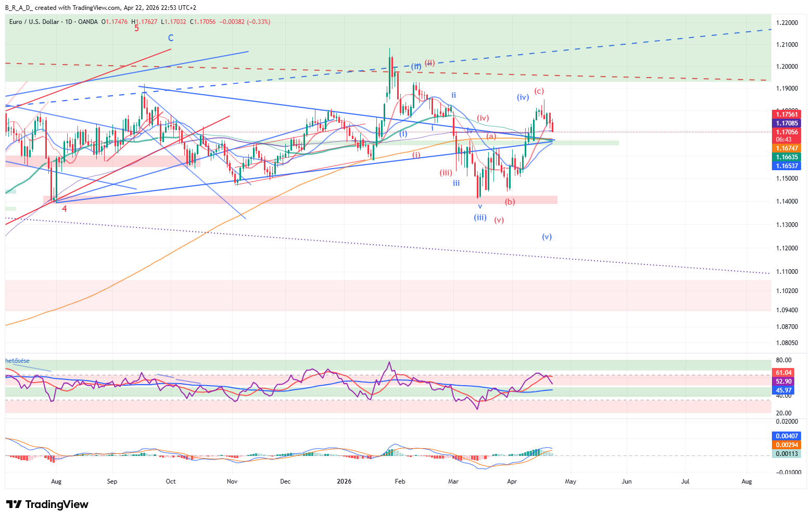Click the red wave 5 label
812x520 pixels.
[136, 29]
